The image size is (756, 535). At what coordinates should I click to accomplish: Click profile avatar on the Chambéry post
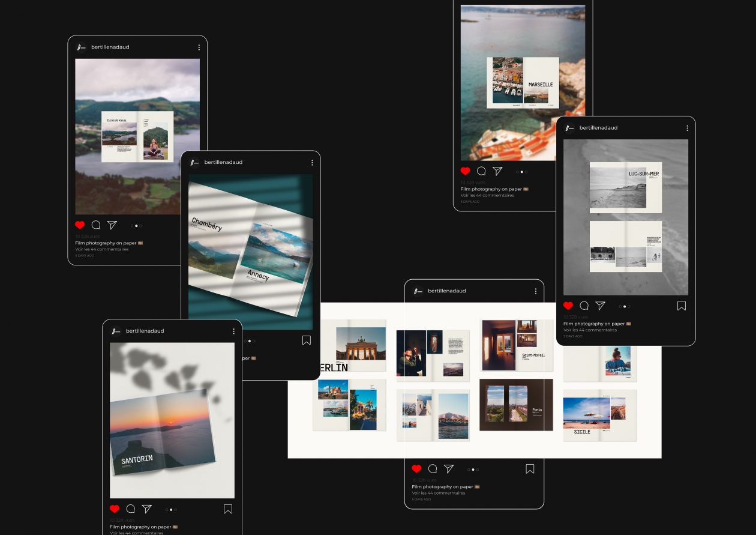pos(194,163)
